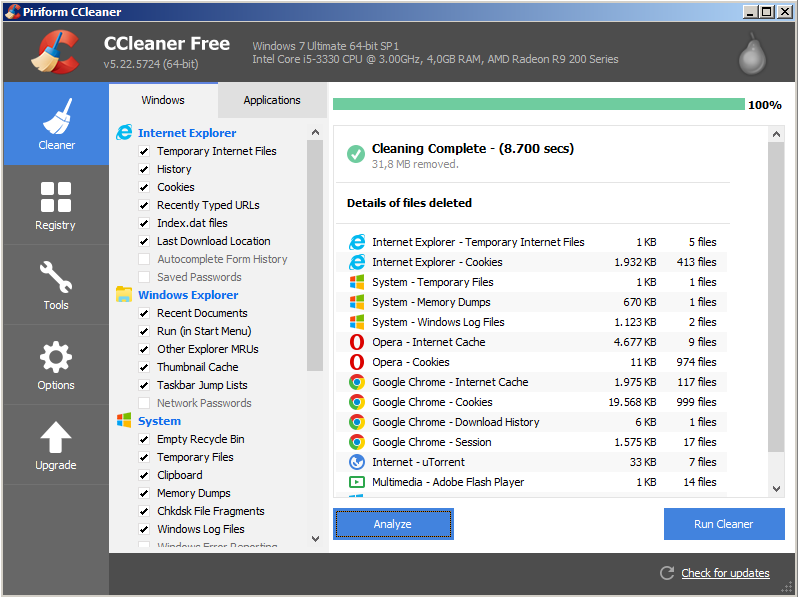Click IE icon beside Temporary Internet Files result
The image size is (798, 597).
coord(357,242)
